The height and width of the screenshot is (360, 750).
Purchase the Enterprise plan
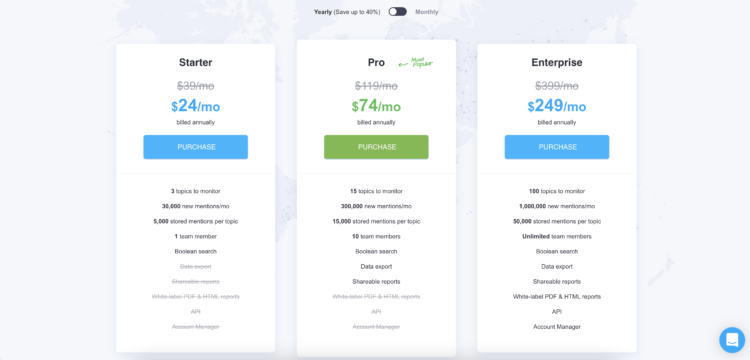557,147
